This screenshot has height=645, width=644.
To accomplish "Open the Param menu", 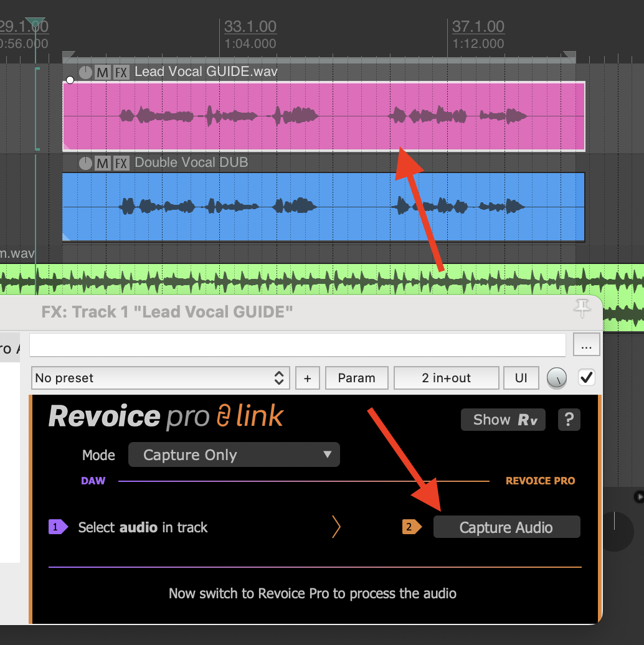I will point(356,378).
